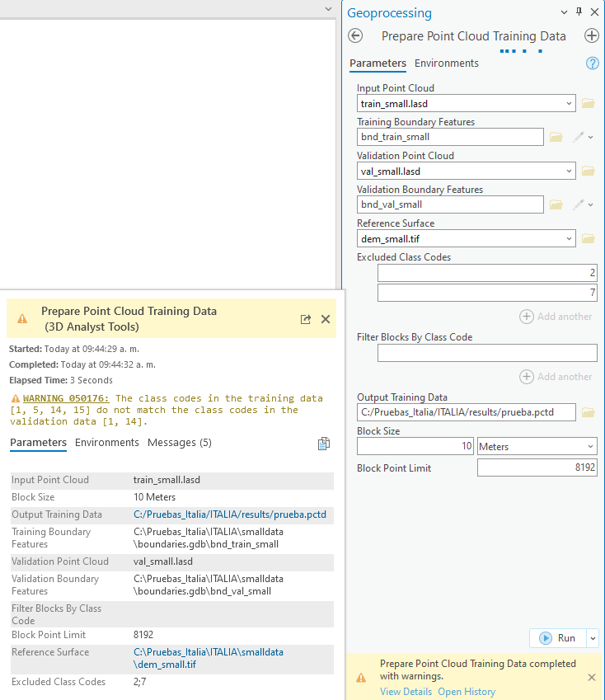
Task: Click Block Size value field 10
Action: coord(415,446)
